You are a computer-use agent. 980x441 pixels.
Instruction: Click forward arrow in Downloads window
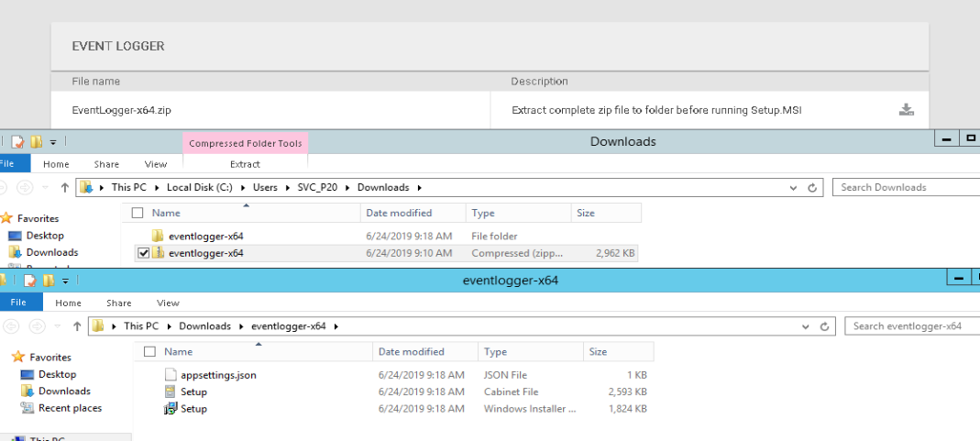pos(25,187)
